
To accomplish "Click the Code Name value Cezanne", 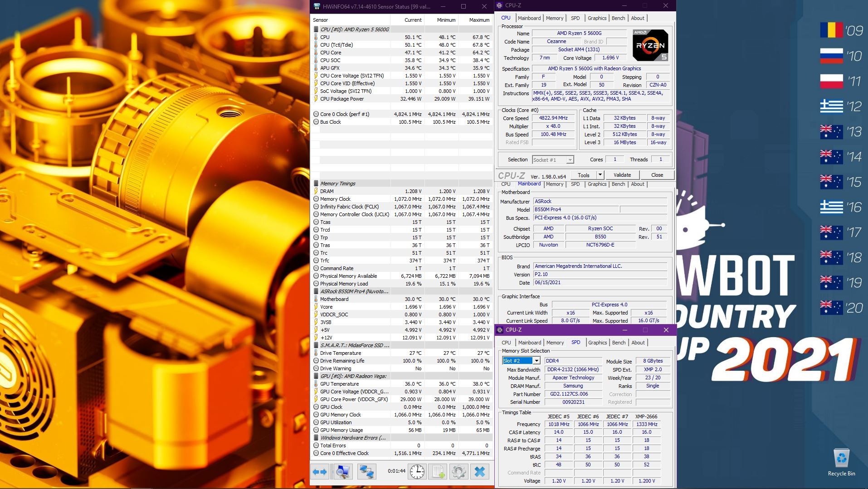I will (556, 41).
